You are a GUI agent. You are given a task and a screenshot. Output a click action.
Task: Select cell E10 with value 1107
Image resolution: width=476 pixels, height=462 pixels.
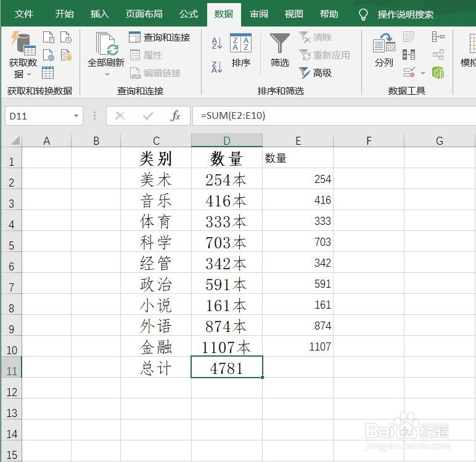(298, 346)
